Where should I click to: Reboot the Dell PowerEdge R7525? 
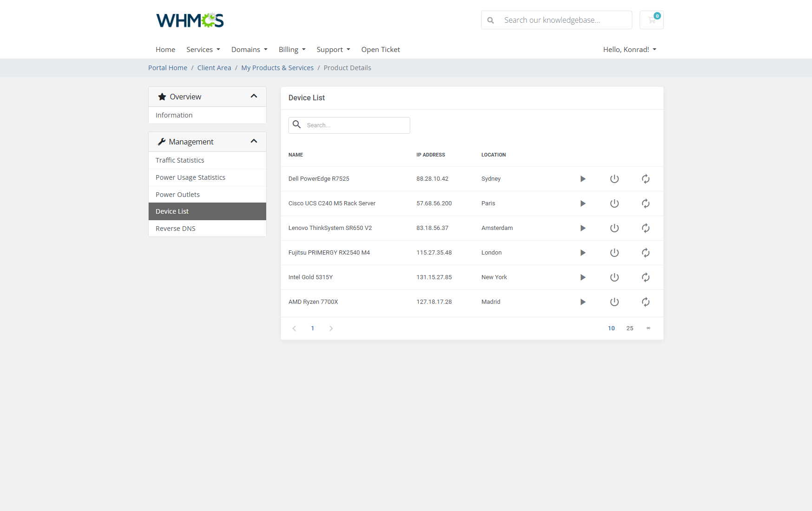click(646, 179)
